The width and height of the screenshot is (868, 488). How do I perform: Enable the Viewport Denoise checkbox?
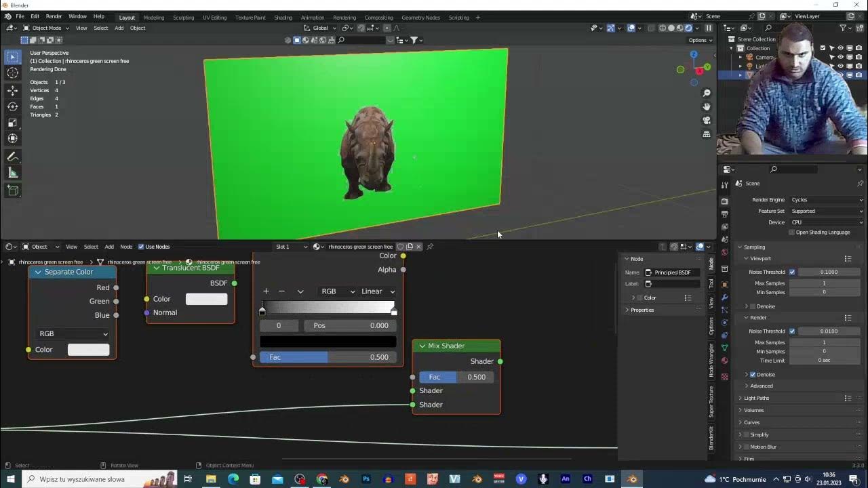tap(753, 306)
